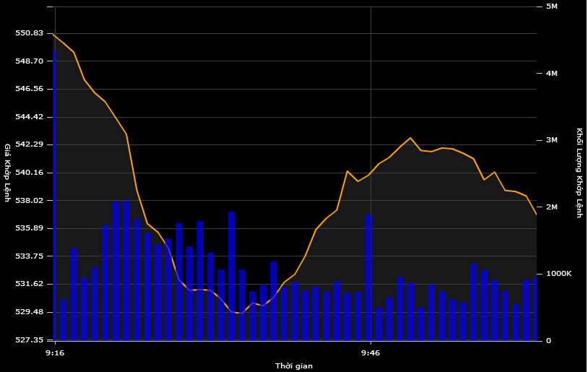Click the 1000K volume axis label

click(558, 274)
